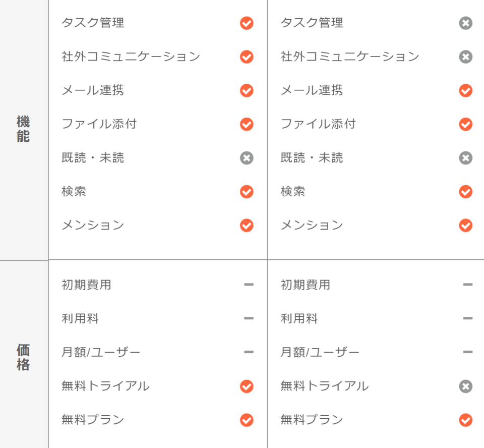Click the orange checkmark beside right-column メール連携
This screenshot has width=484, height=448.
click(465, 90)
